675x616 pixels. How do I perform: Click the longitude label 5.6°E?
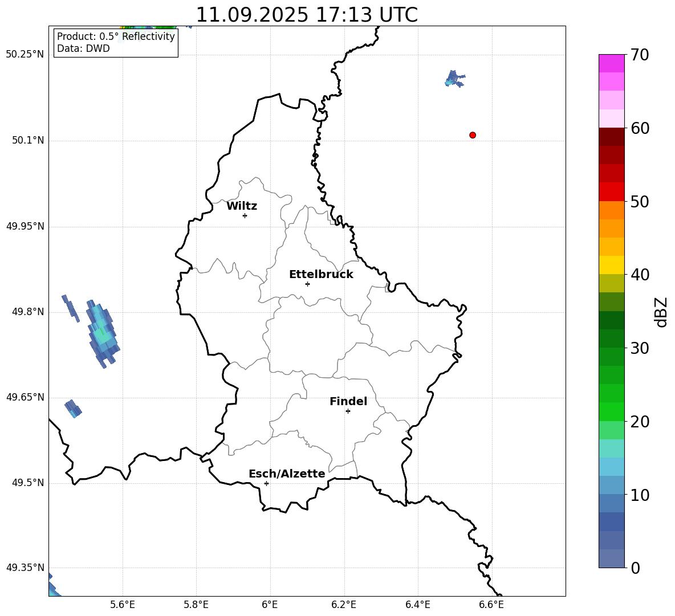pos(123,605)
